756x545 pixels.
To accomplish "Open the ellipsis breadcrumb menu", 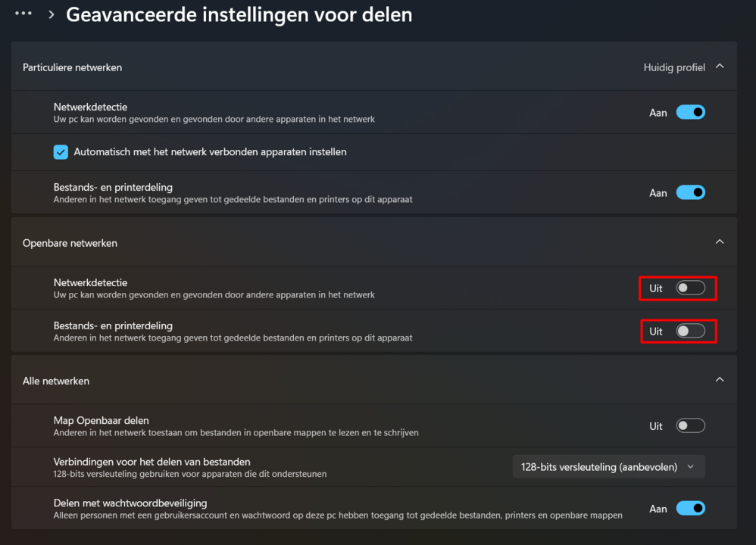I will point(23,13).
